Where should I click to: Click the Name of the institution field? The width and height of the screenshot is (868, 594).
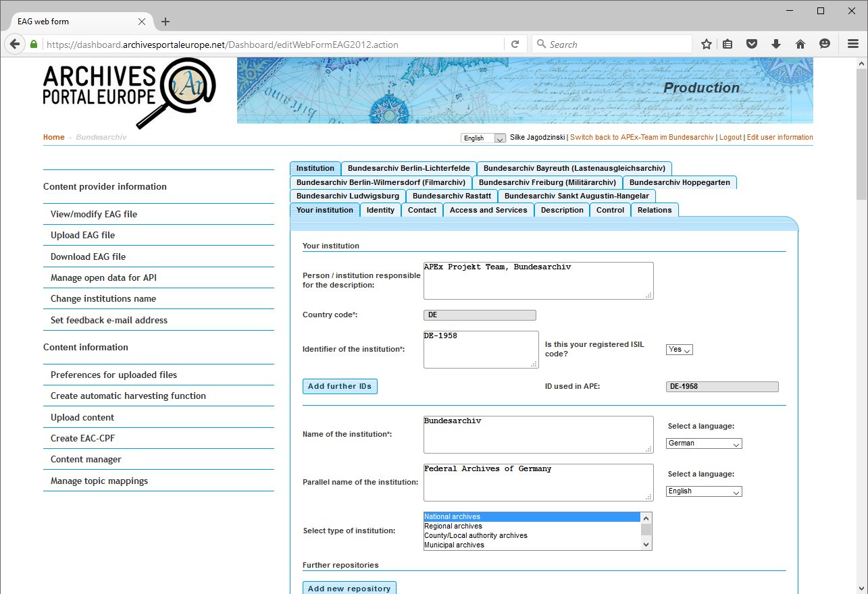[538, 435]
